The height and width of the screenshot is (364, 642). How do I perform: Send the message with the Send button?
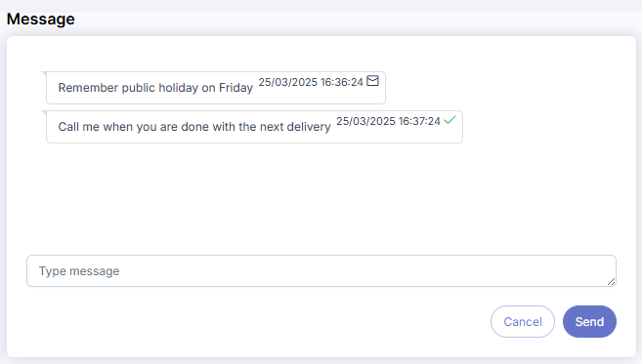[x=589, y=321]
